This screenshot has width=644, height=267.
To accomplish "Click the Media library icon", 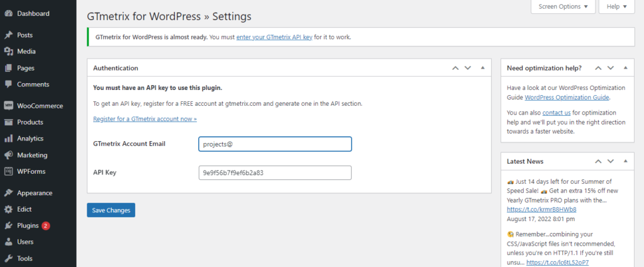I will pyautogui.click(x=8, y=52).
